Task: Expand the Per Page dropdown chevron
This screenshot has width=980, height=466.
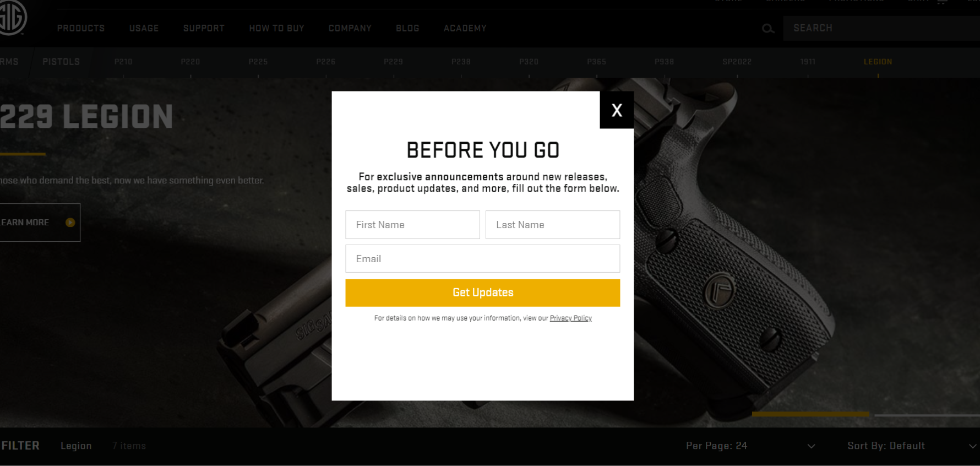Action: click(x=811, y=446)
